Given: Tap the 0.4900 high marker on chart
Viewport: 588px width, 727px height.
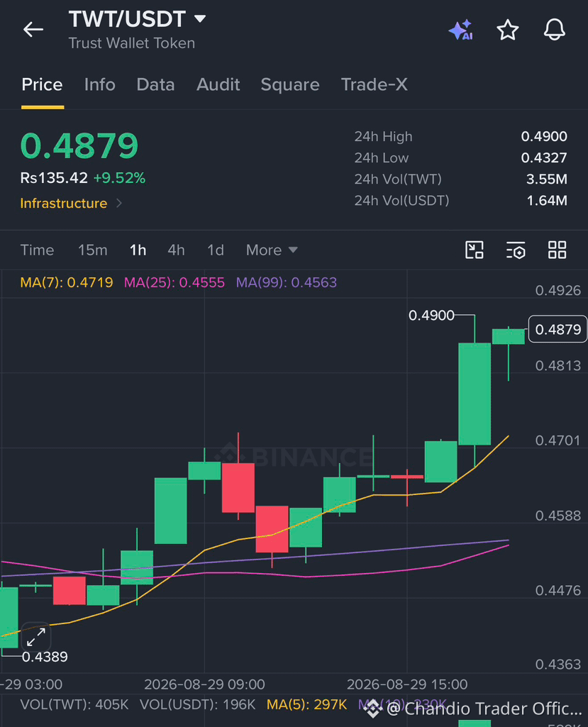Looking at the screenshot, I should [431, 316].
